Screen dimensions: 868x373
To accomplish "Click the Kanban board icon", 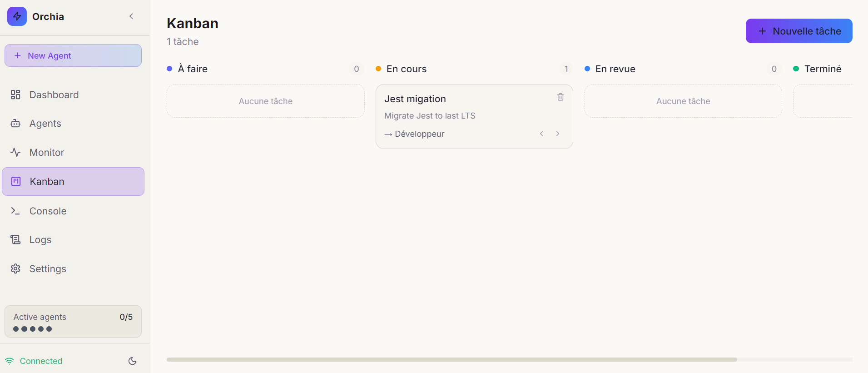I will point(16,182).
